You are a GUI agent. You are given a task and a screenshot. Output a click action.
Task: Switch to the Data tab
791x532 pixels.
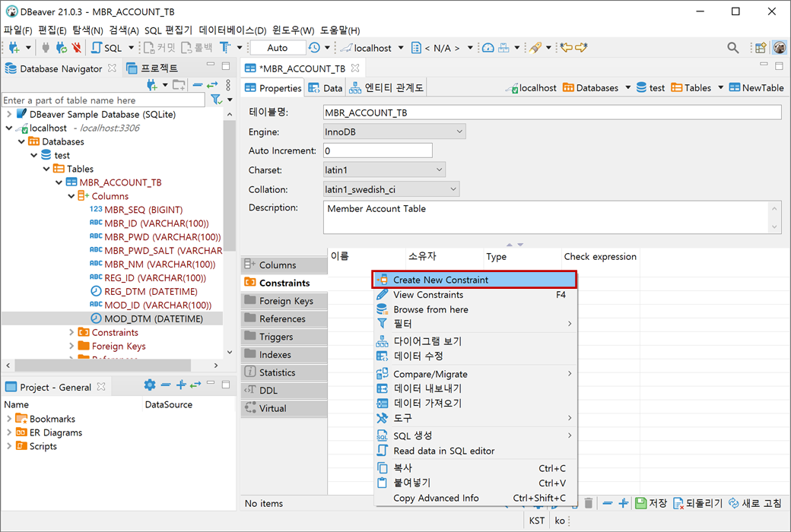click(x=326, y=88)
